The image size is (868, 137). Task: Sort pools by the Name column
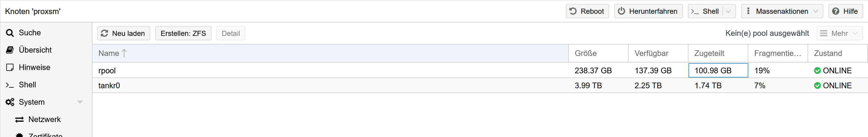(109, 53)
